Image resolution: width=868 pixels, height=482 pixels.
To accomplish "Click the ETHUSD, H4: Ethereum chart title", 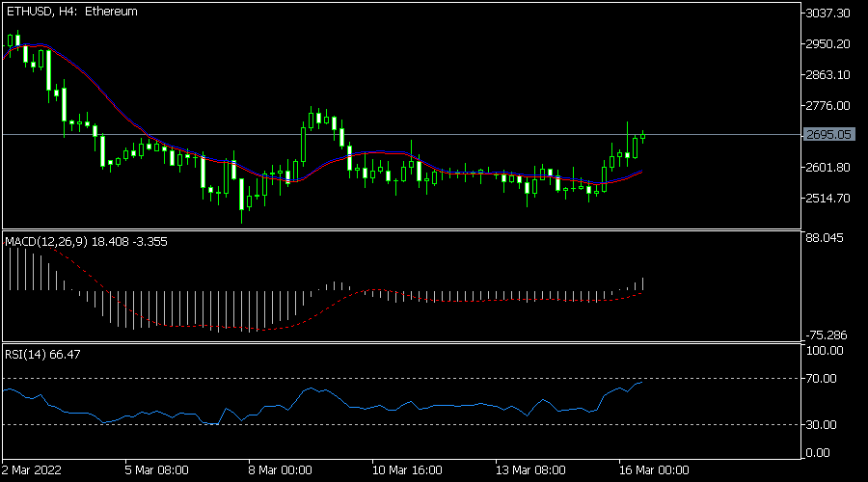I will point(72,12).
